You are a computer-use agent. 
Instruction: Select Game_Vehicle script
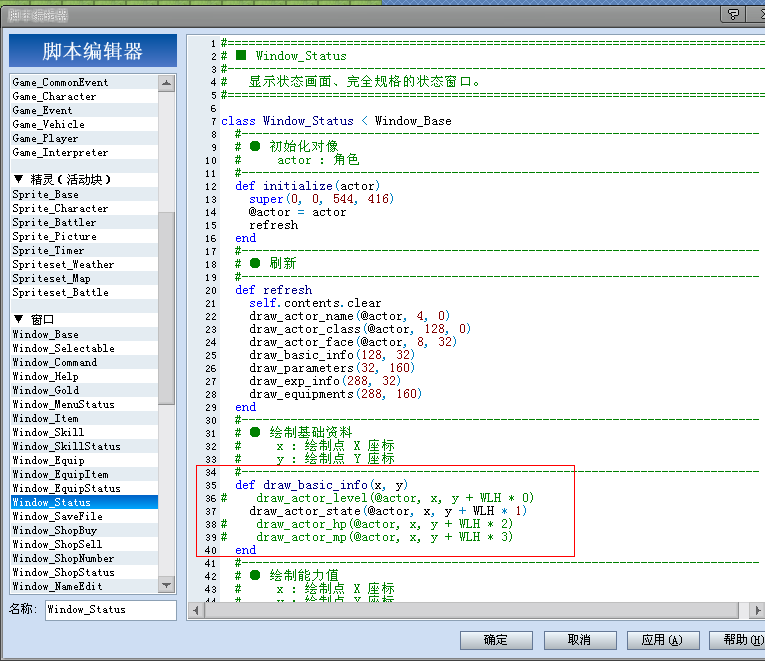[x=84, y=124]
